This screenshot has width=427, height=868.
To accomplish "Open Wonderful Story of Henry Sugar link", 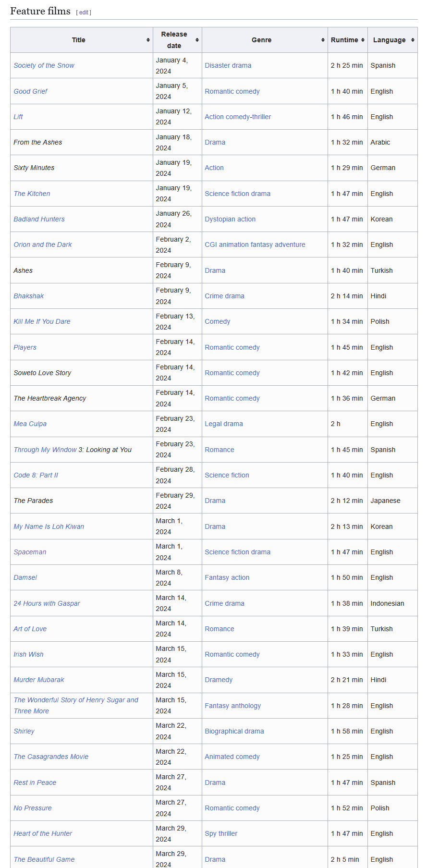I will 75,700.
